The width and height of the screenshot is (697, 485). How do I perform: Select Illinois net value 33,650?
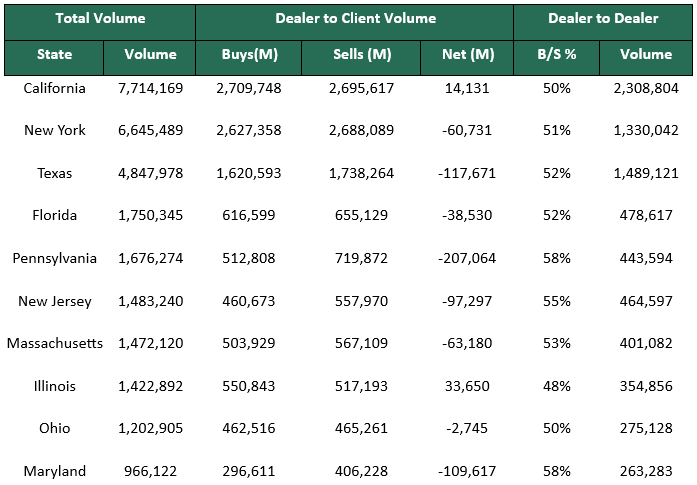click(x=467, y=386)
